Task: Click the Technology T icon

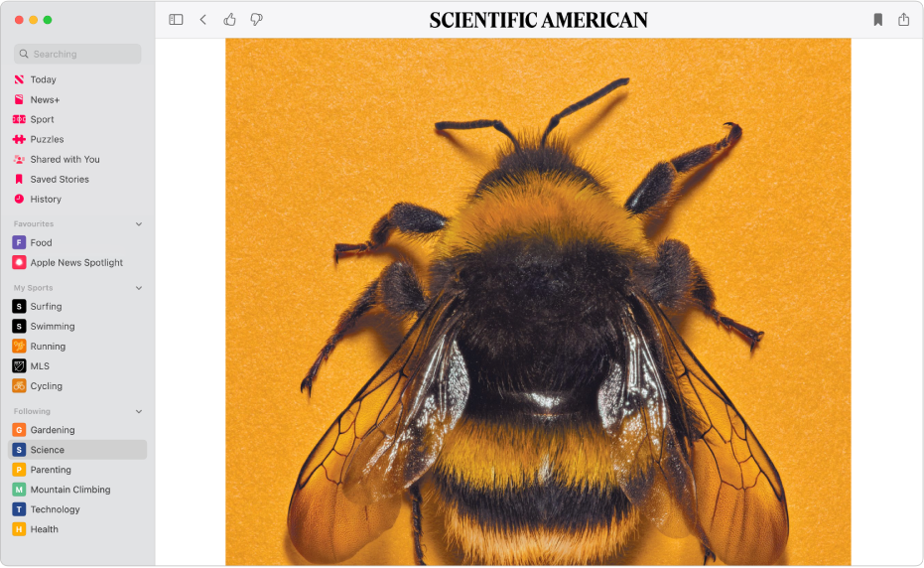Action: pyautogui.click(x=19, y=509)
